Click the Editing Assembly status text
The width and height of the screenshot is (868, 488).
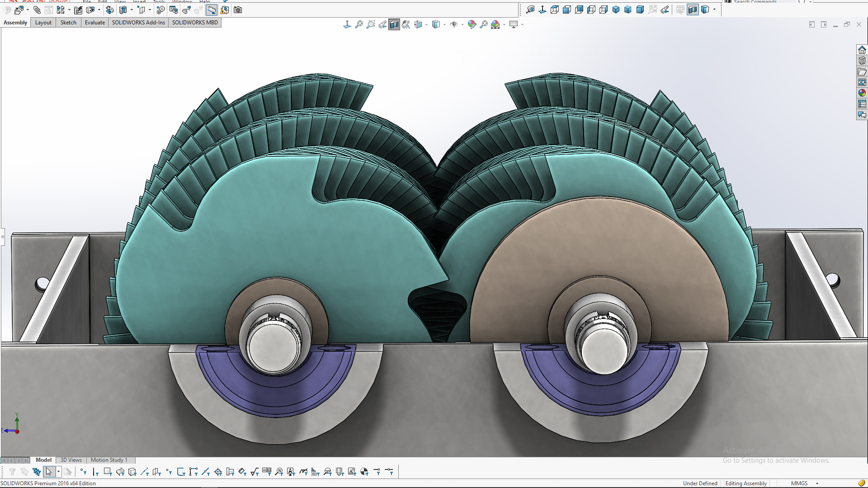pos(746,483)
